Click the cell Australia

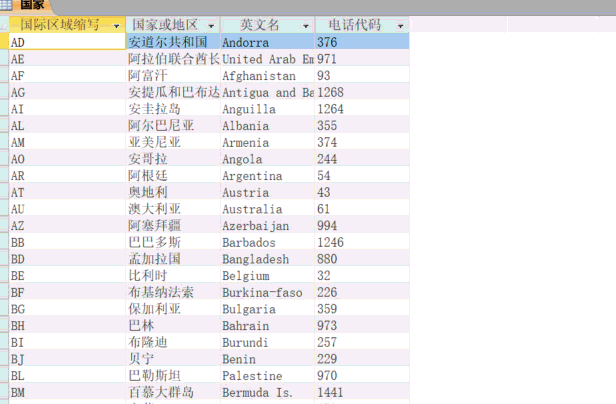point(268,209)
